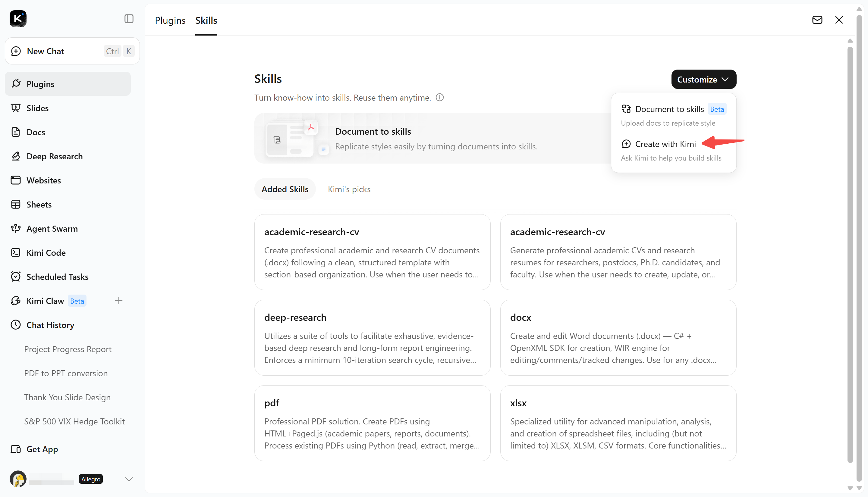This screenshot has height=497, width=868.
Task: Click the Kimi logo icon
Action: (x=18, y=19)
